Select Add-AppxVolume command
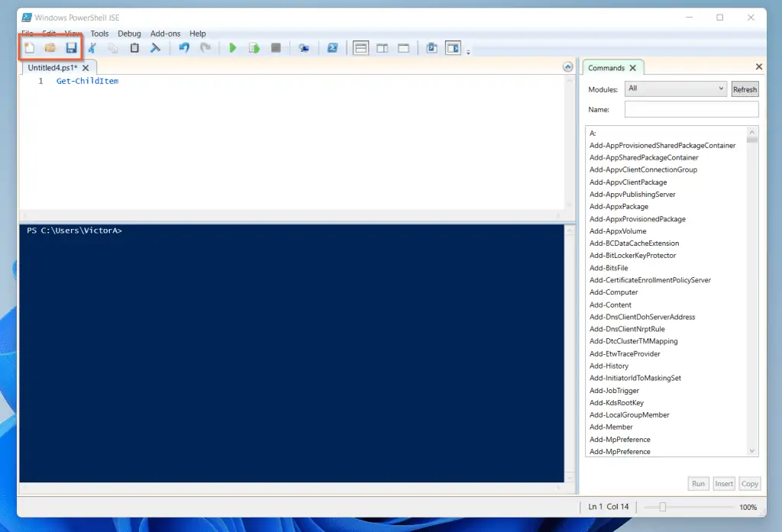This screenshot has height=532, width=782. coord(618,231)
